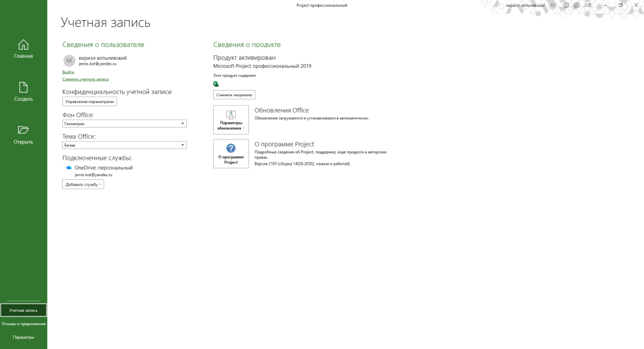Image resolution: width=644 pixels, height=349 pixels.
Task: Click the Выйти sign-out link
Action: 68,72
